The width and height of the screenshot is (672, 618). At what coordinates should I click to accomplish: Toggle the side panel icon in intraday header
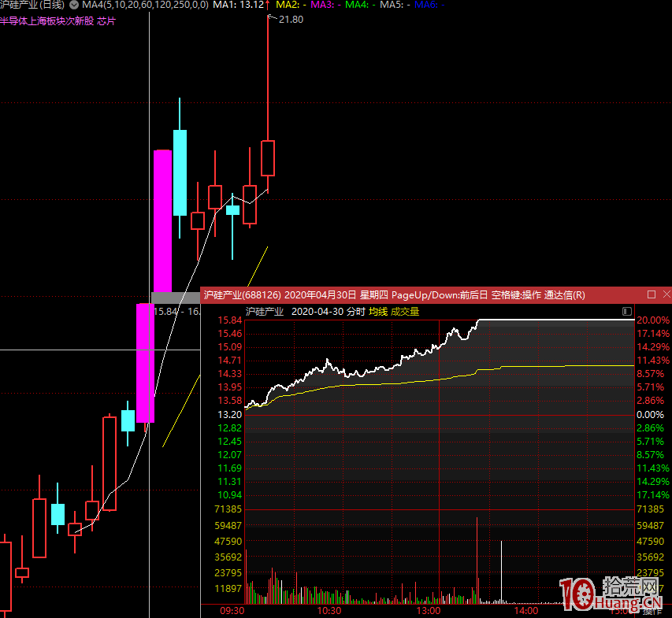[626, 311]
